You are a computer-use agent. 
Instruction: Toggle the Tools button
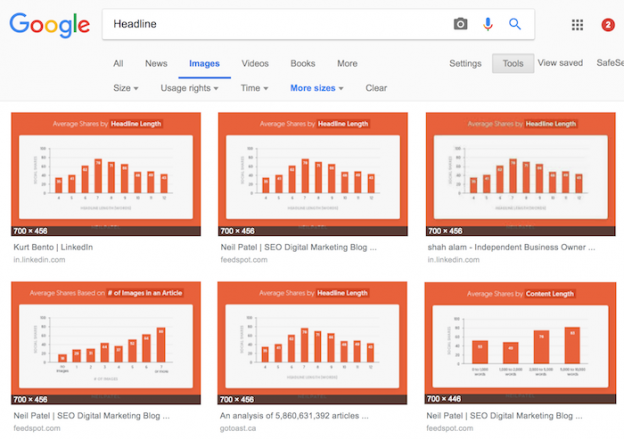(x=512, y=64)
